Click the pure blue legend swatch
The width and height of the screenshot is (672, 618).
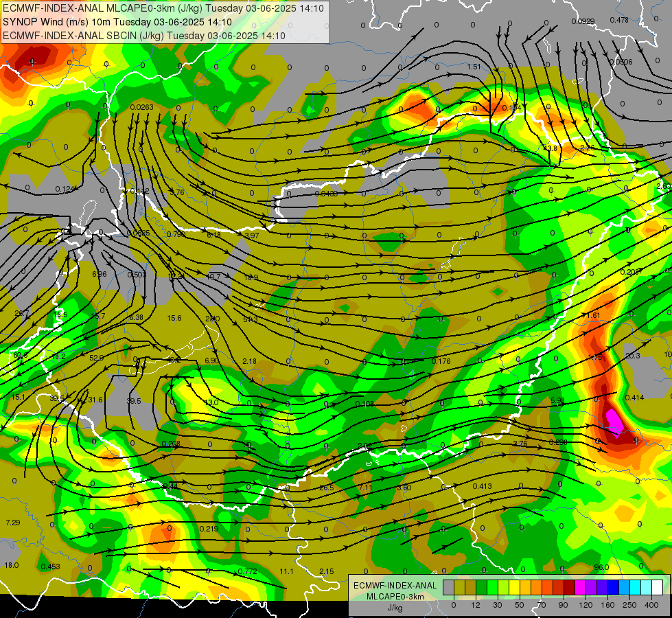613,588
